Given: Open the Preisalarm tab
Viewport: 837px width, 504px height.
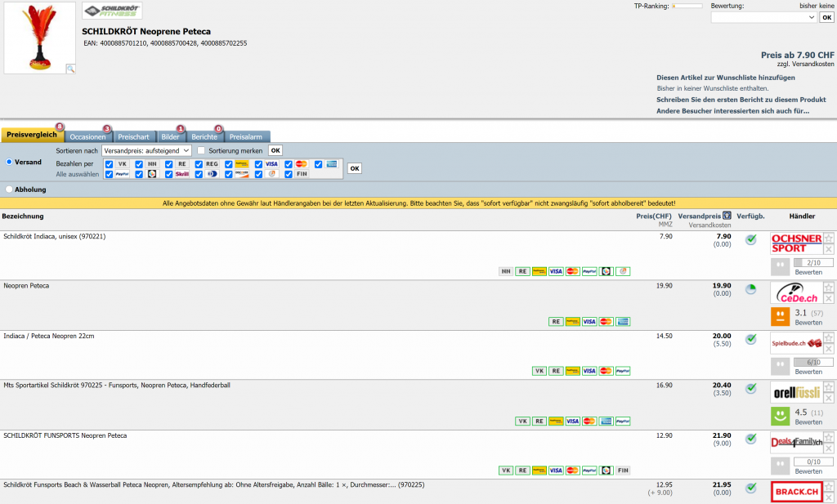Looking at the screenshot, I should pyautogui.click(x=246, y=136).
